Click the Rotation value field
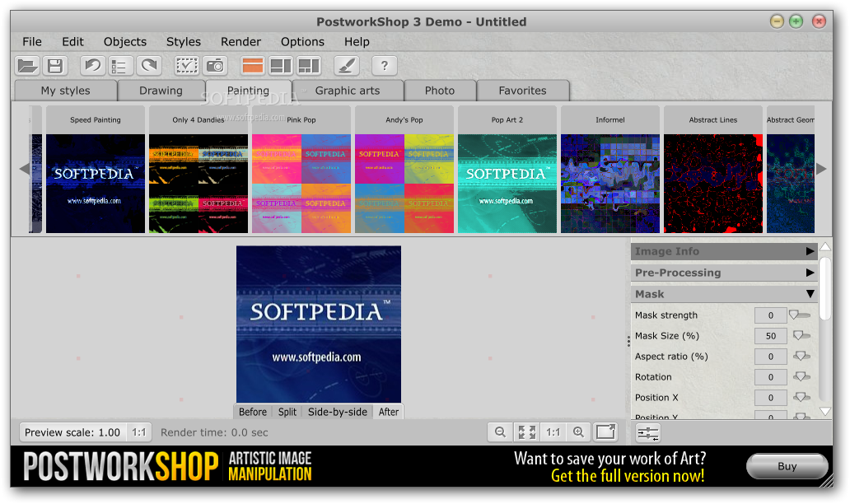This screenshot has height=504, width=850. click(770, 377)
